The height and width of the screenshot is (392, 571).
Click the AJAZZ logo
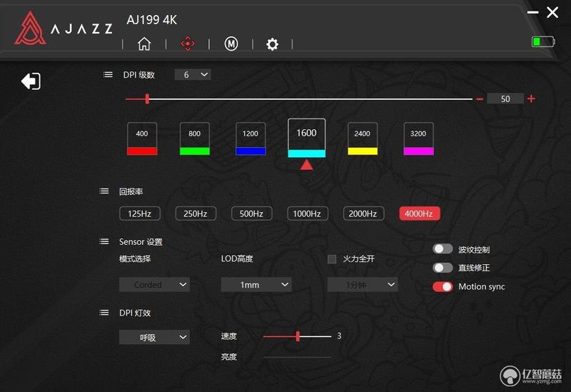pyautogui.click(x=64, y=29)
